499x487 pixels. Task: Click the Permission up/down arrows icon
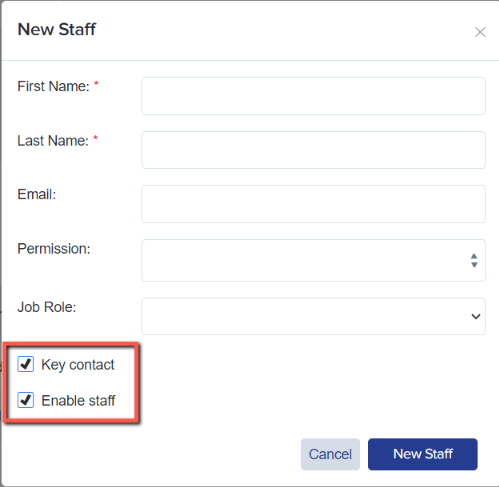click(x=474, y=260)
